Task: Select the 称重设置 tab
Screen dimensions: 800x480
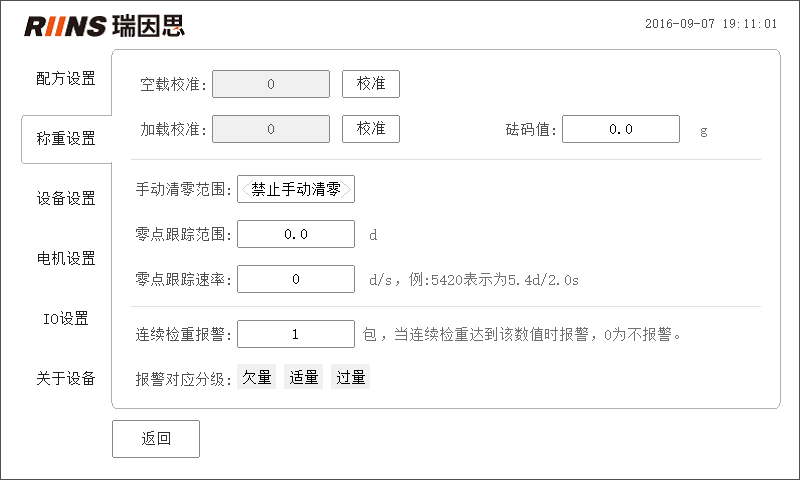Action: click(66, 139)
